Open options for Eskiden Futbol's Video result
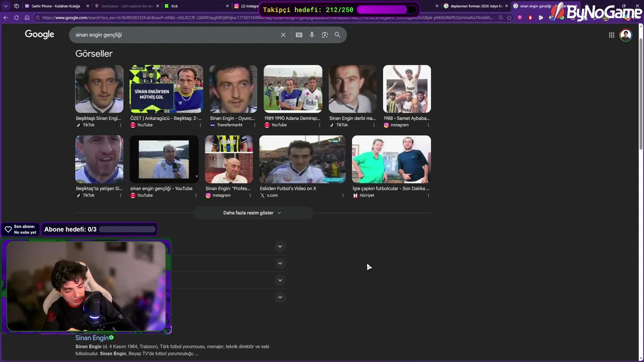This screenshot has width=644, height=362. 343,196
